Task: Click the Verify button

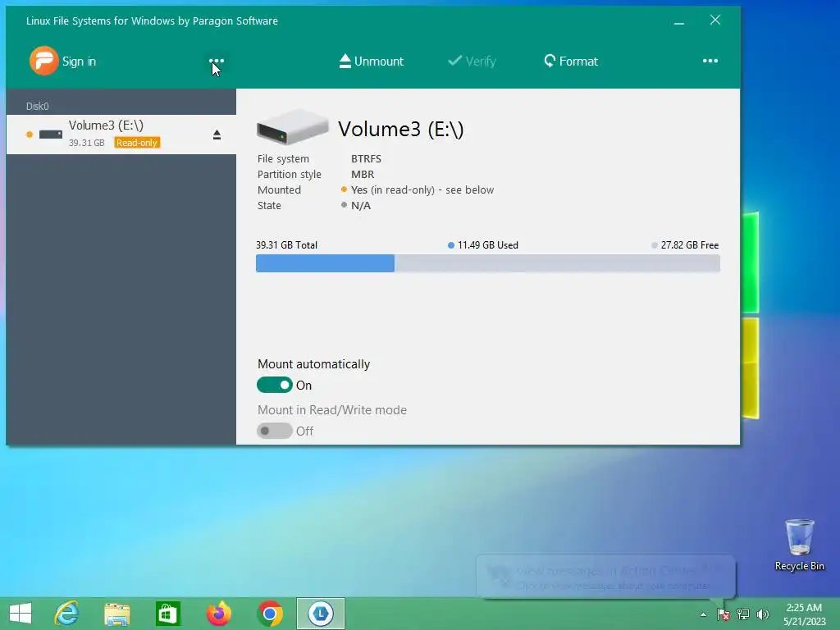Action: pos(472,61)
